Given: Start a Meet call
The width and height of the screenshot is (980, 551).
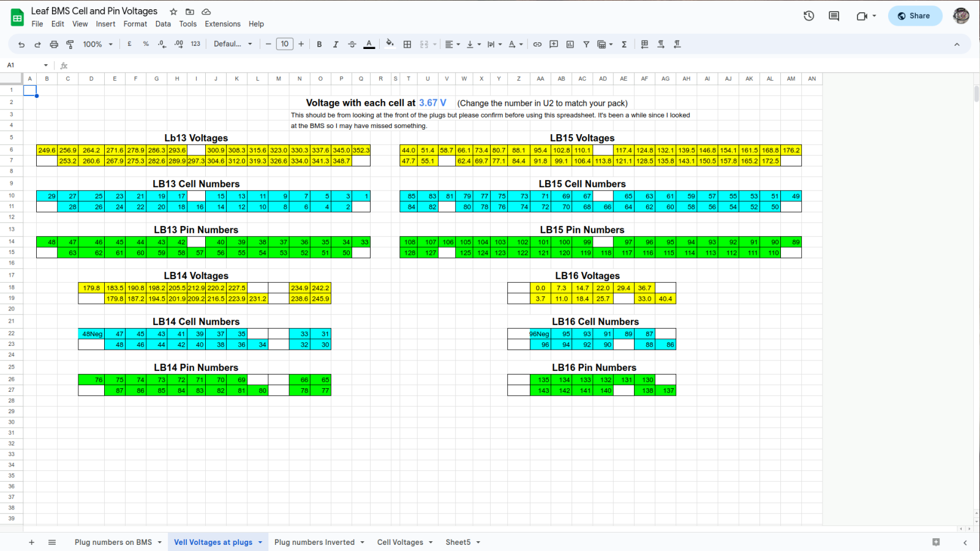Looking at the screenshot, I should (x=865, y=16).
